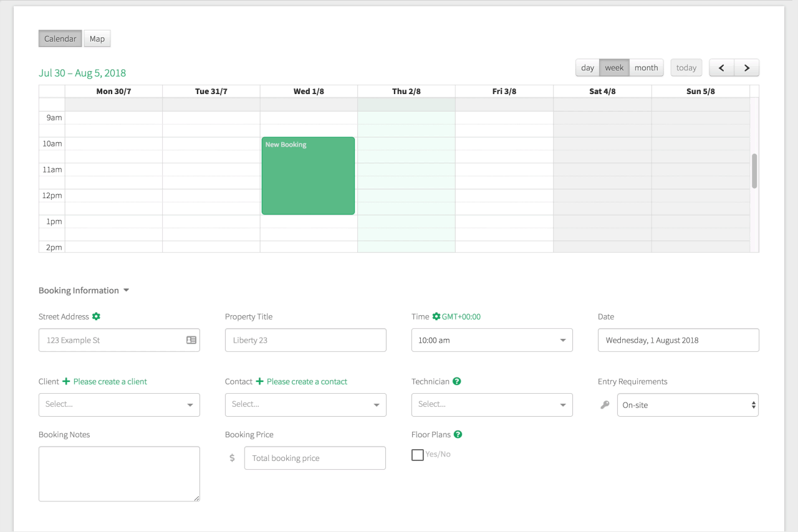The width and height of the screenshot is (798, 532).
Task: Click the Date field showing Wednesday, 1 August 2018
Action: click(x=678, y=340)
